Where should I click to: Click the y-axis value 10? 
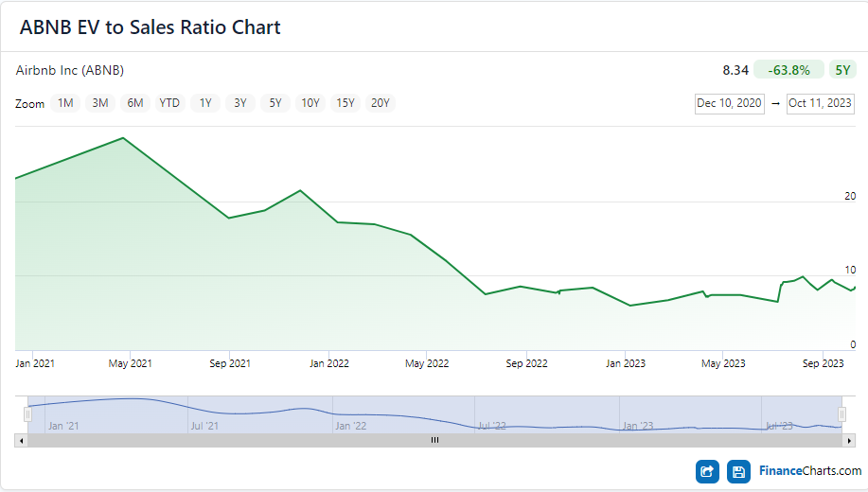pos(850,270)
